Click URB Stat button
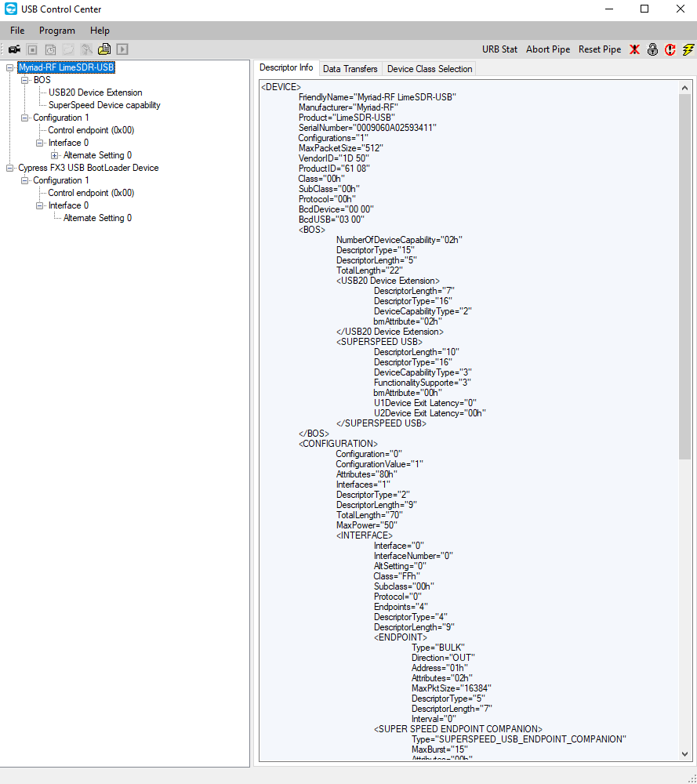The width and height of the screenshot is (697, 784). [499, 49]
